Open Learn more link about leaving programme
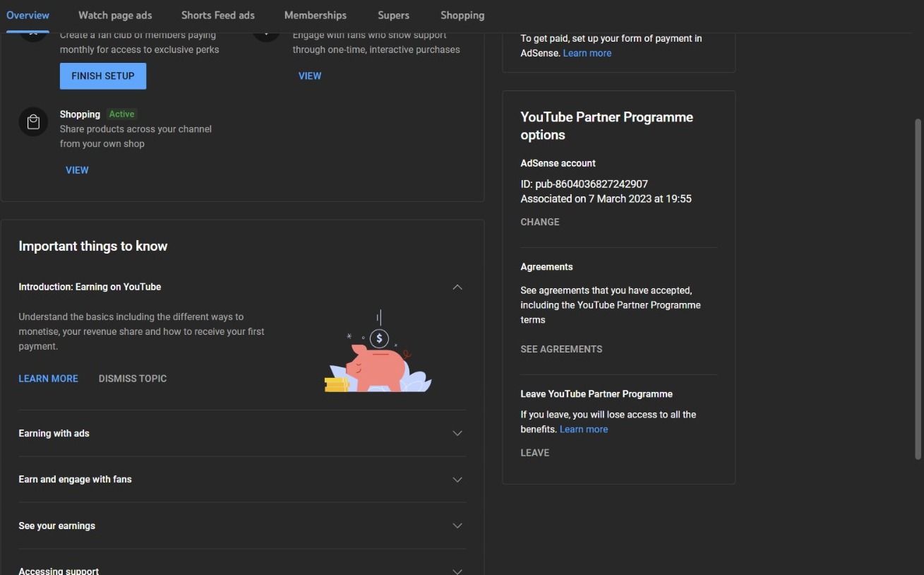This screenshot has width=924, height=575. pyautogui.click(x=584, y=429)
